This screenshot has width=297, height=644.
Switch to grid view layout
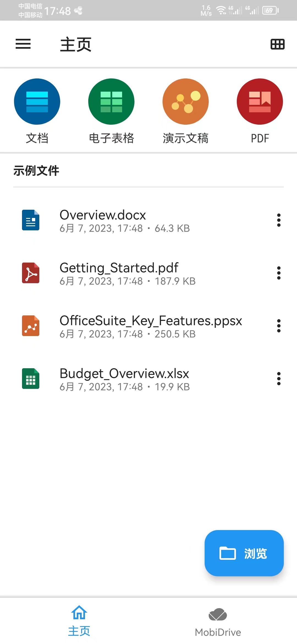pos(277,44)
